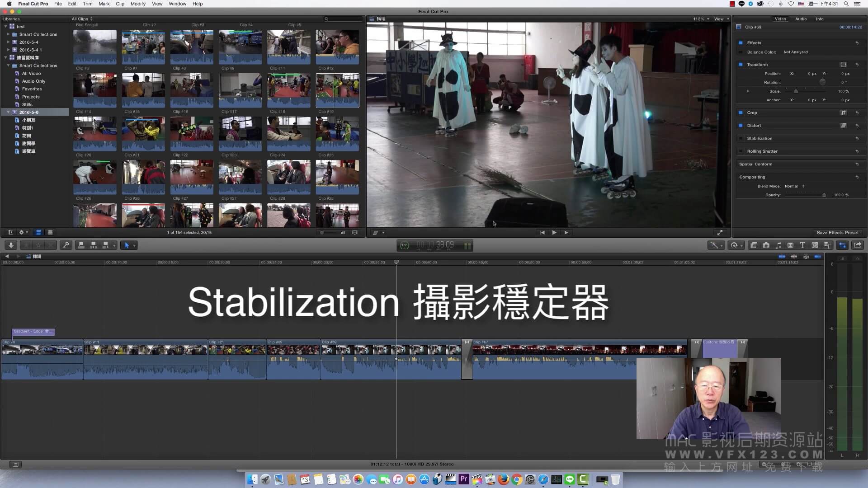Image resolution: width=868 pixels, height=488 pixels.
Task: Enable the Distort onscreen controls icon
Action: (843, 126)
